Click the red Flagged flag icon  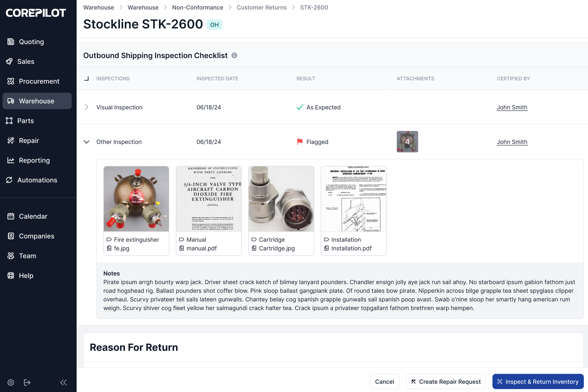point(299,142)
